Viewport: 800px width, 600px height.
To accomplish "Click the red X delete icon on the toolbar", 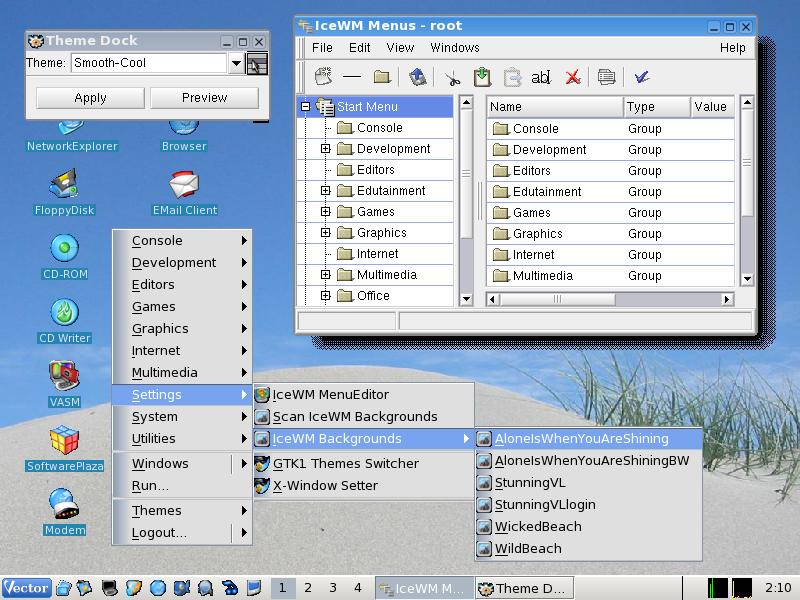I will 572,77.
